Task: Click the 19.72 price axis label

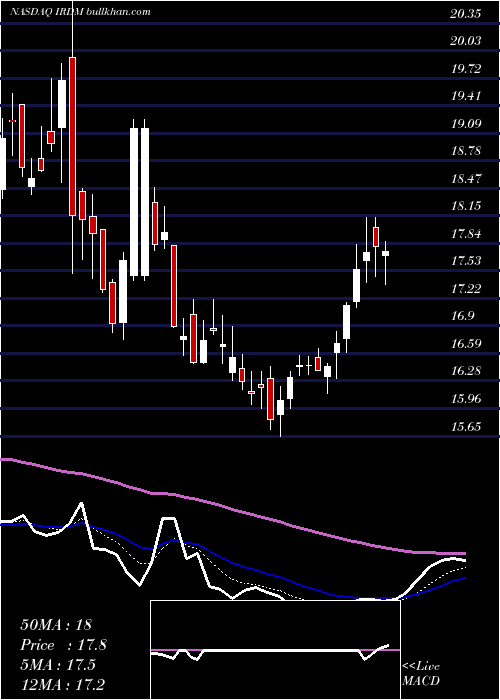Action: 466,69
